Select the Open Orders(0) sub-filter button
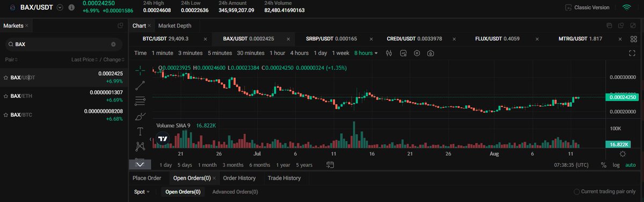This screenshot has height=202, width=644. coord(183,192)
